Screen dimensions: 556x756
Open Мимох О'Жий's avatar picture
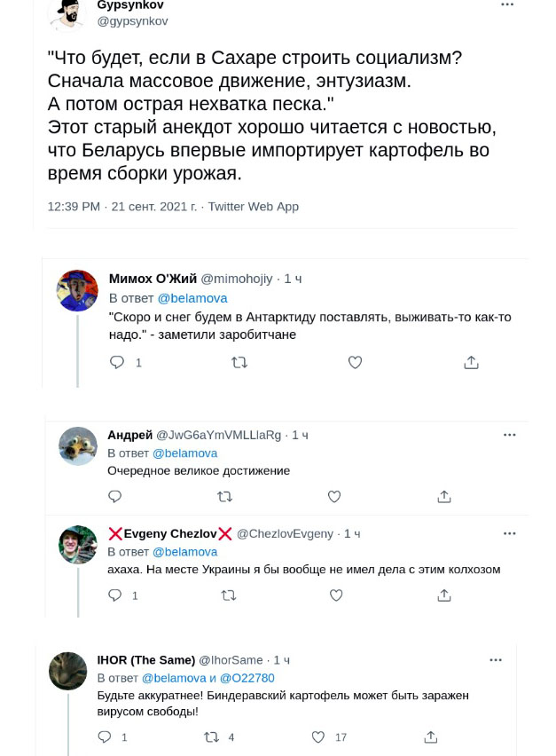(x=77, y=290)
